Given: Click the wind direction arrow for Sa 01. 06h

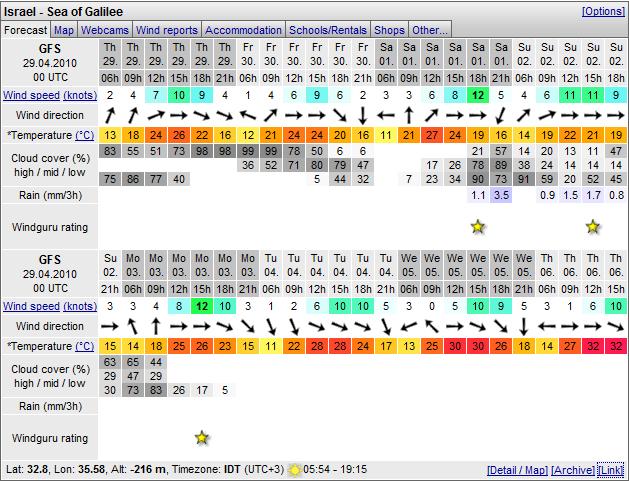Looking at the screenshot, I should 386,116.
